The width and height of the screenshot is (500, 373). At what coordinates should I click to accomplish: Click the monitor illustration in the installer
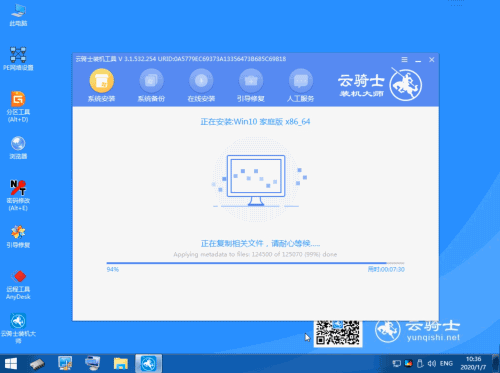coord(256,180)
